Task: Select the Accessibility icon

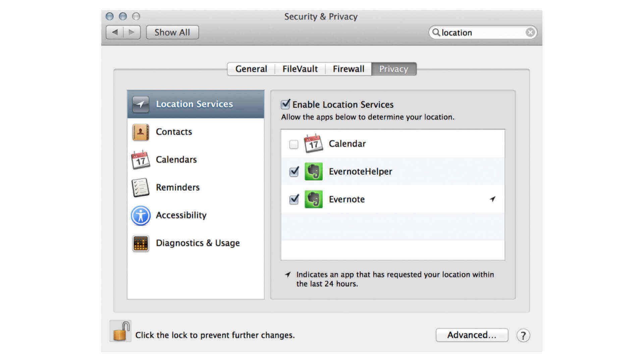Action: coord(141,216)
